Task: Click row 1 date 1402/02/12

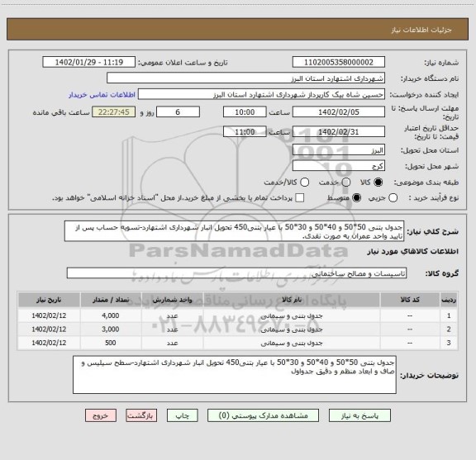Action: tap(49, 315)
